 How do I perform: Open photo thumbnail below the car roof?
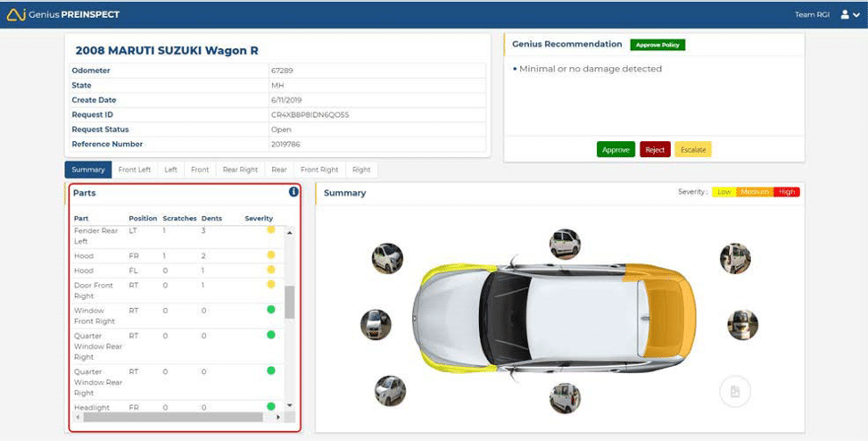(x=566, y=398)
